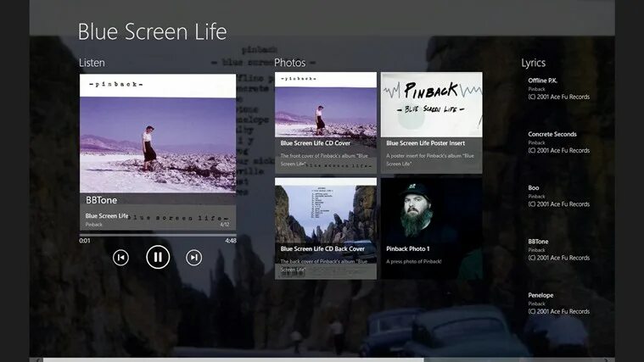
Task: Open Blue Screen Life Poster Insert photo
Action: pyautogui.click(x=432, y=123)
